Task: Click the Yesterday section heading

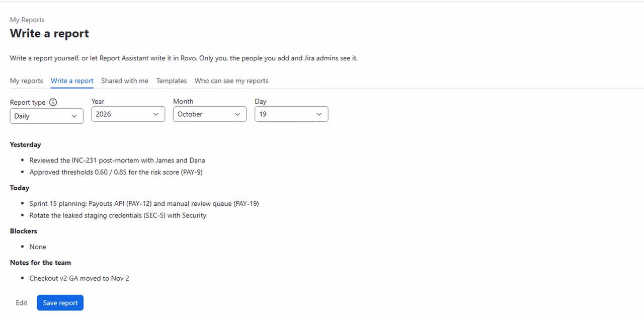Action: coord(26,144)
